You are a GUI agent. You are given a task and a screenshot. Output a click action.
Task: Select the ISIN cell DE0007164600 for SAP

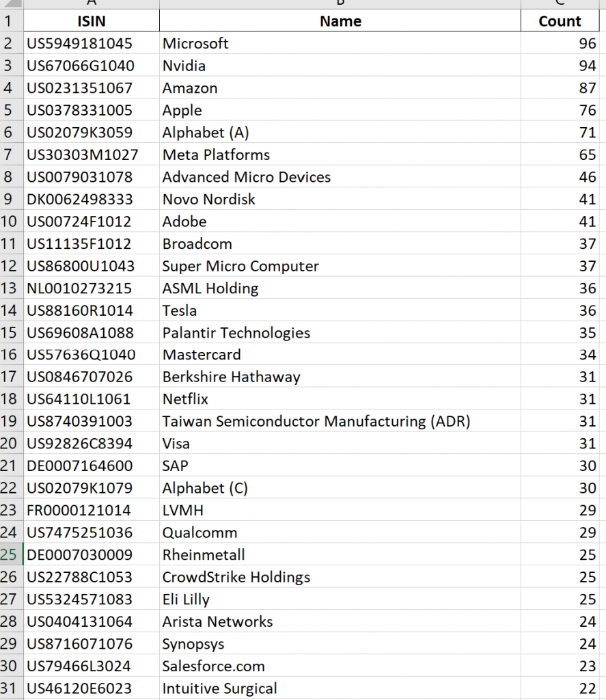click(x=91, y=466)
